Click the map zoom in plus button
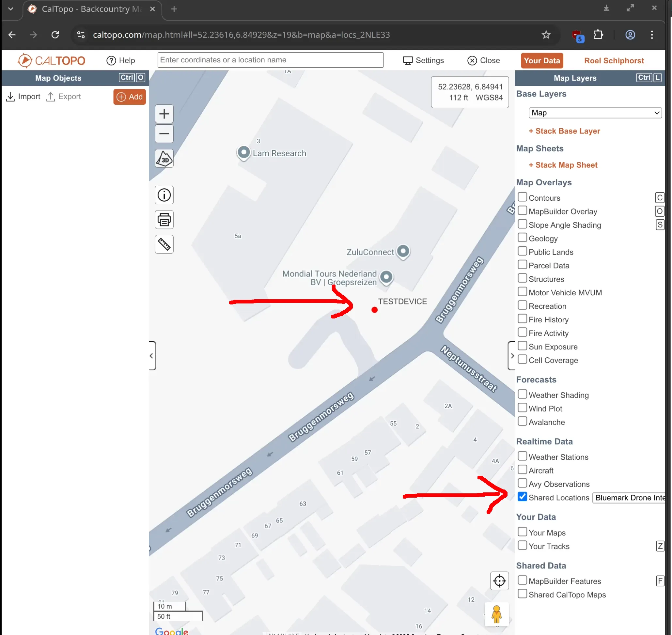The height and width of the screenshot is (635, 672). click(x=164, y=114)
